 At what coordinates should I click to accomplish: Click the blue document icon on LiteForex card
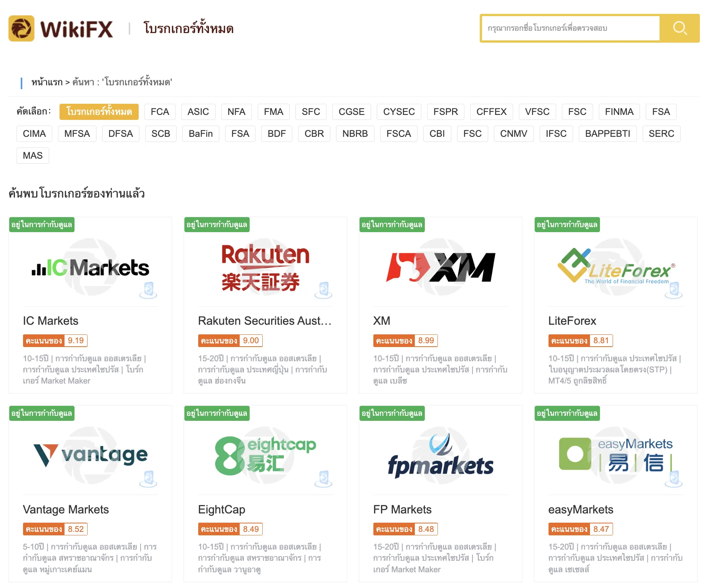click(x=674, y=290)
